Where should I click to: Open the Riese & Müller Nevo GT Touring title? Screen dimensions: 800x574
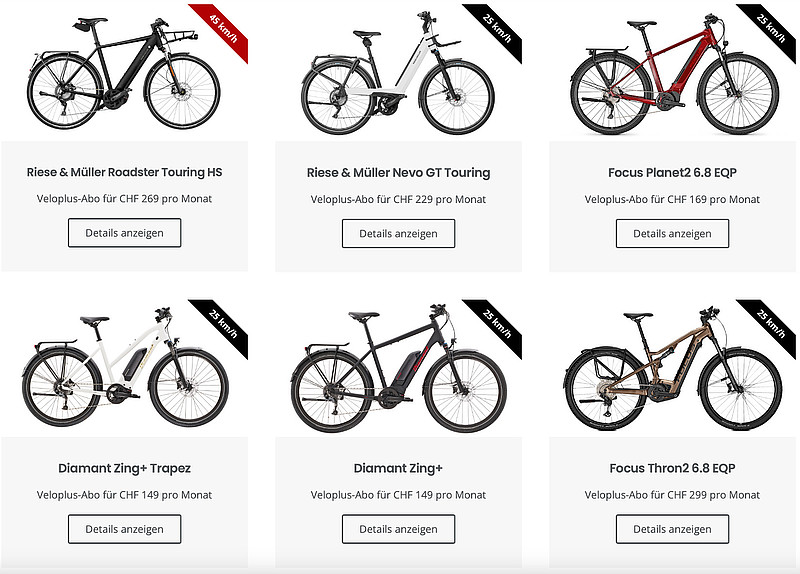pos(398,172)
